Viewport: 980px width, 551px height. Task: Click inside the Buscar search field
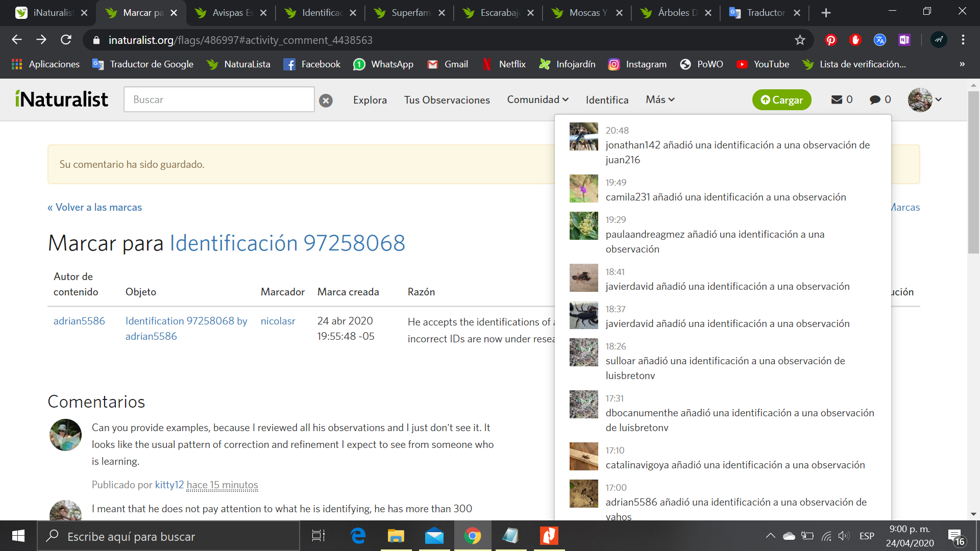point(218,99)
